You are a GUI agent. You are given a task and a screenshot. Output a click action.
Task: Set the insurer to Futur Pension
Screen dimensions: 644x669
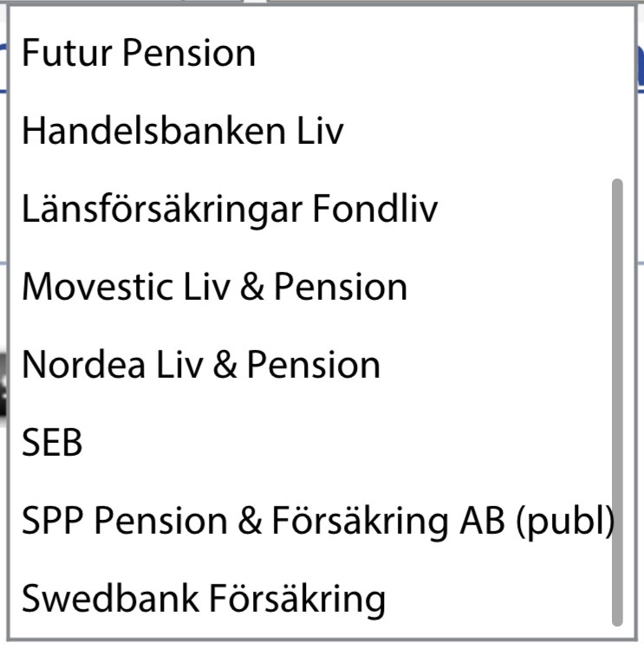click(x=139, y=54)
